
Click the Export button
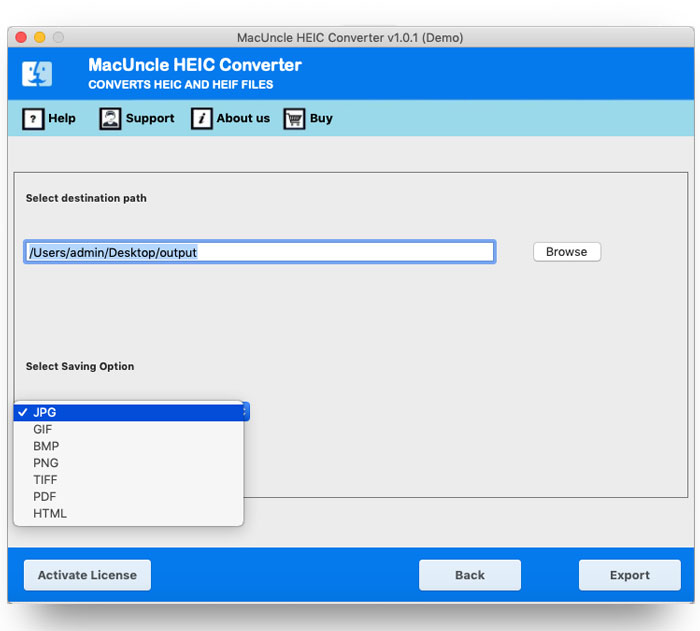point(629,575)
